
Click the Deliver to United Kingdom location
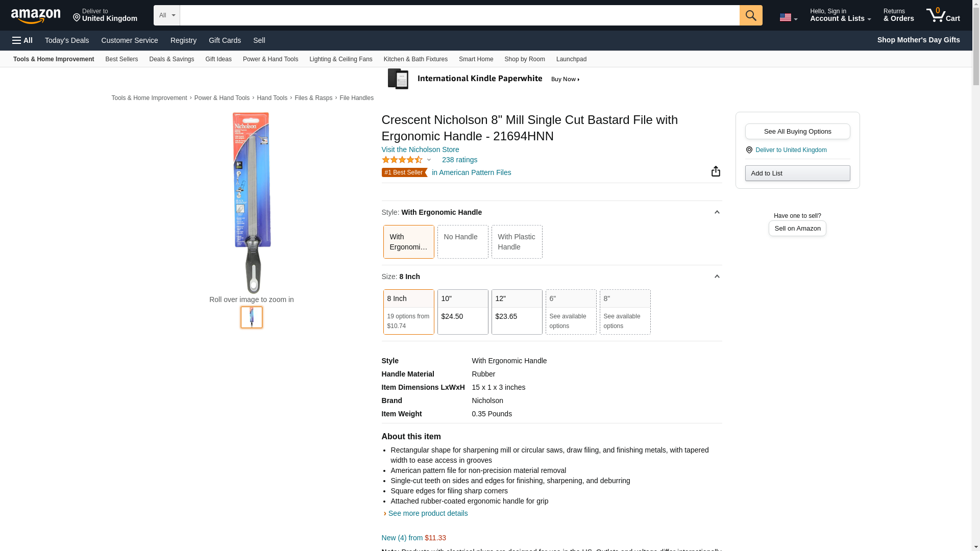click(x=105, y=15)
